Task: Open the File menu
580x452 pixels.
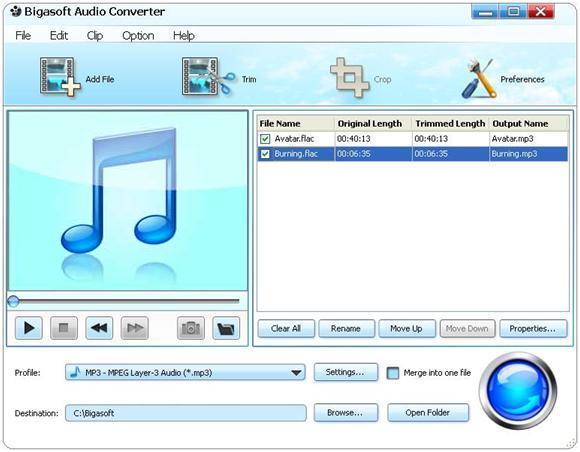Action: [23, 36]
